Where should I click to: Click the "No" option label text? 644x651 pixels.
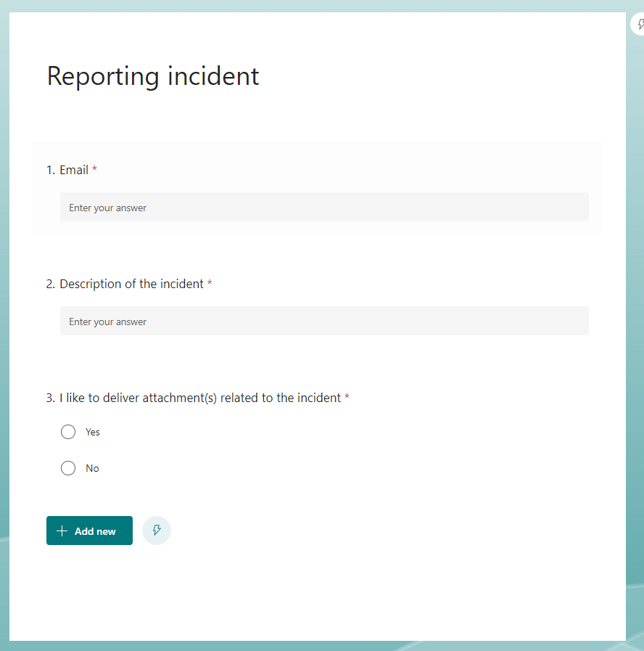coord(92,468)
